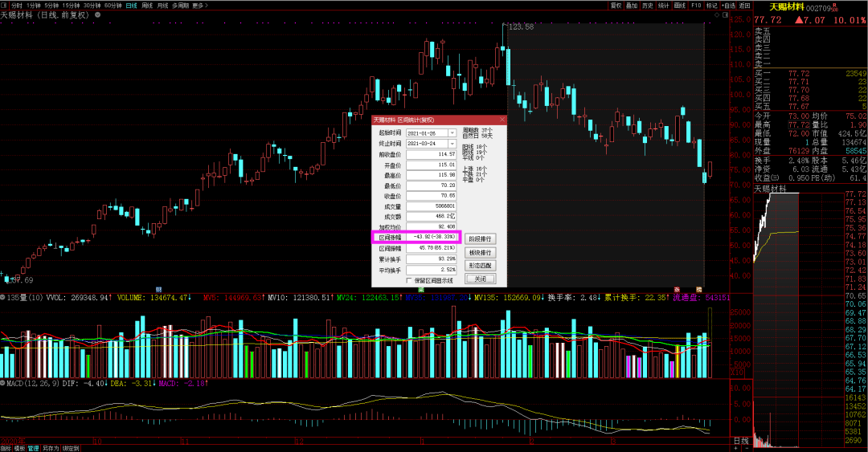Screen dimensions: 868x452
Task: Switch to 分时 period tab
Action: (17, 6)
